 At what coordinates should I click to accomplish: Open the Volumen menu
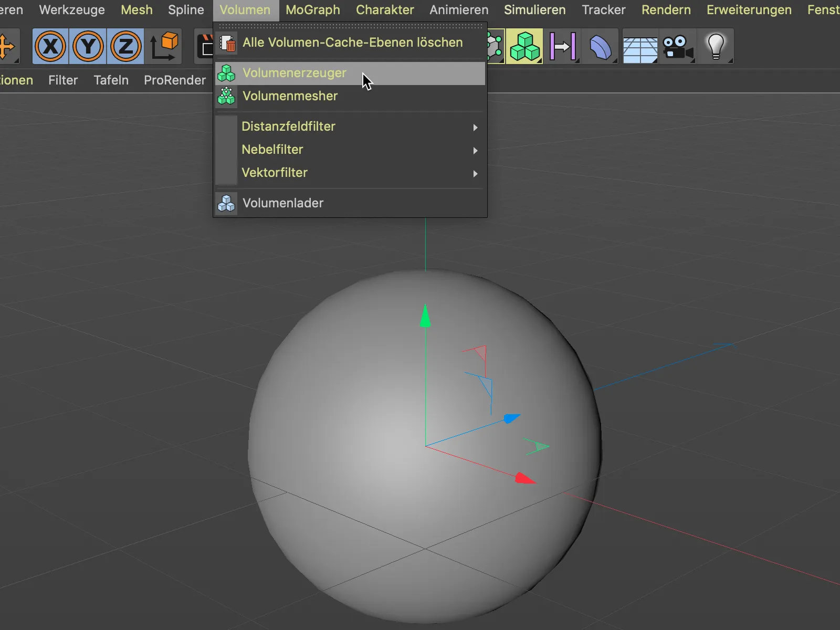245,10
